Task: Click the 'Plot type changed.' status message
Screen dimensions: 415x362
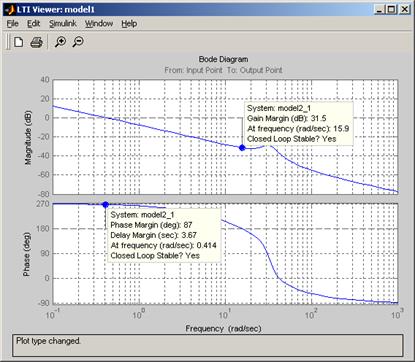Action: coord(48,341)
